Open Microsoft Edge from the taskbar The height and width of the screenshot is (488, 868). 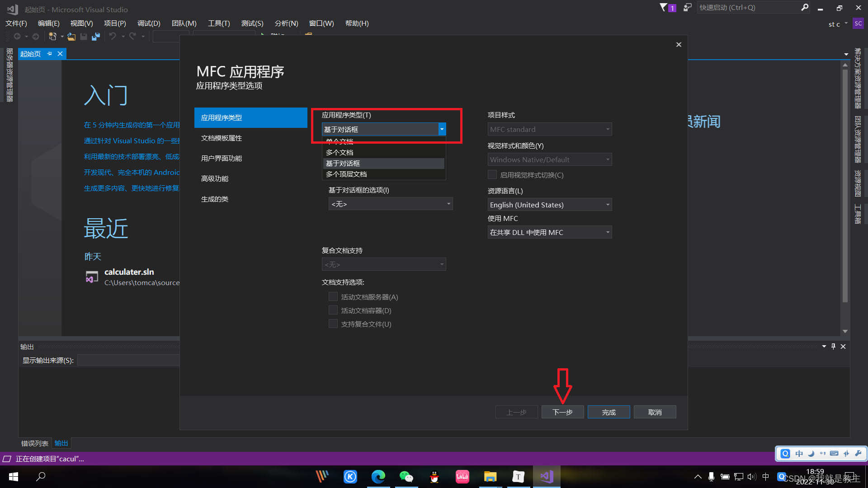378,476
